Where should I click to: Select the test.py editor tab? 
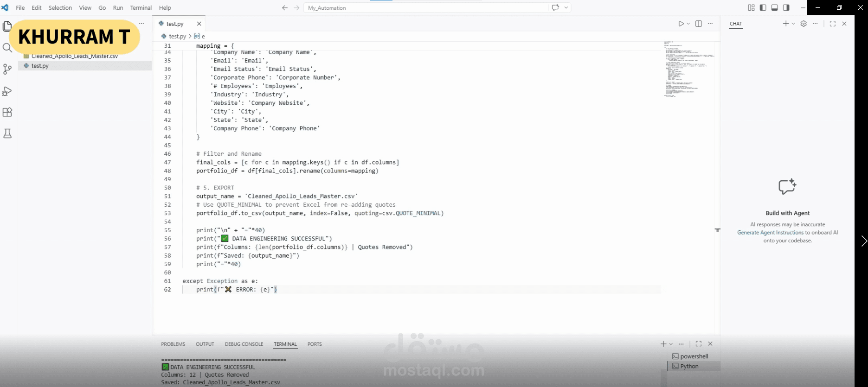179,24
